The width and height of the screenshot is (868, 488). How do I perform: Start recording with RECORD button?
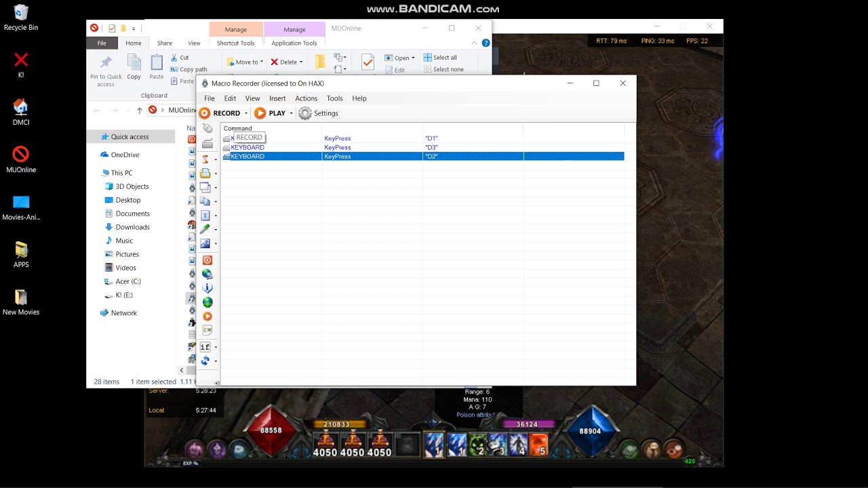(x=220, y=113)
